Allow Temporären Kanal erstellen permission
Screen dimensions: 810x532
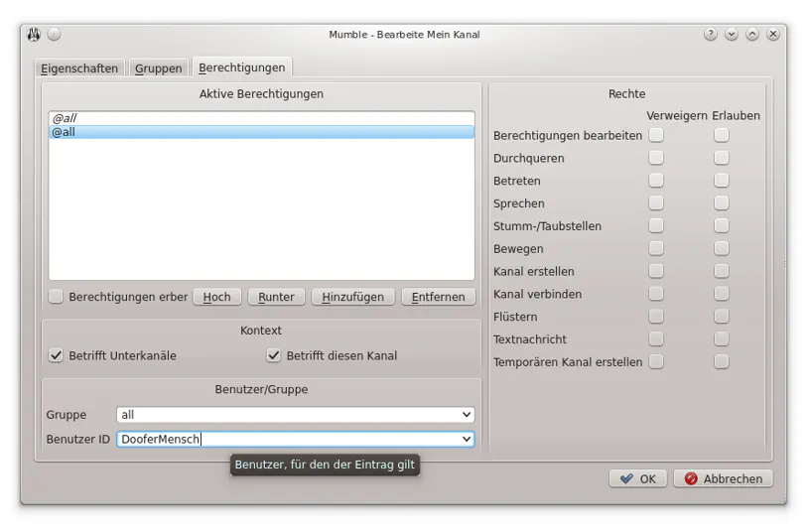click(722, 361)
